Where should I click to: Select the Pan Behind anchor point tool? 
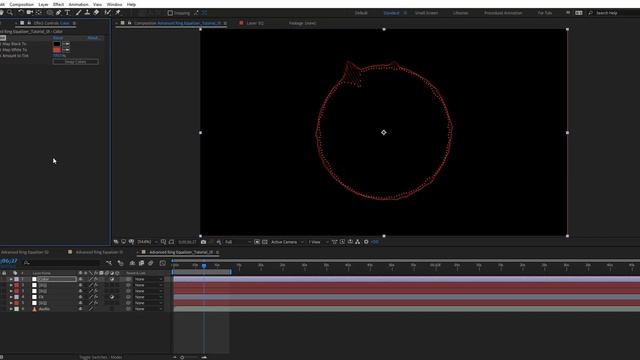pyautogui.click(x=39, y=13)
